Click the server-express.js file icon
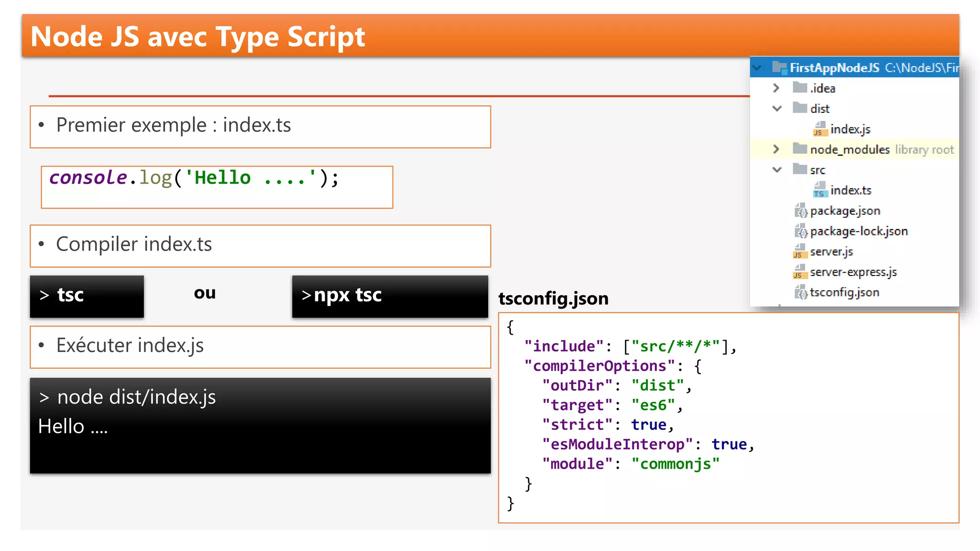 pos(800,272)
